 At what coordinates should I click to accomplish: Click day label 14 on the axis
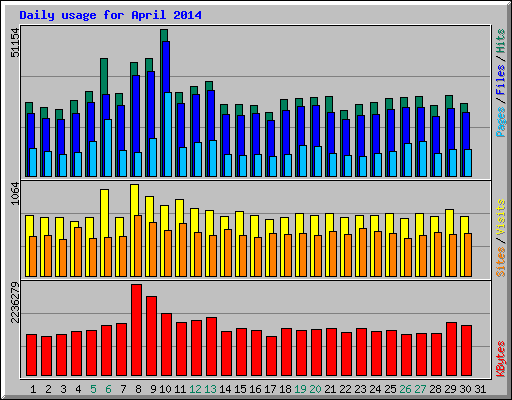pyautogui.click(x=225, y=389)
